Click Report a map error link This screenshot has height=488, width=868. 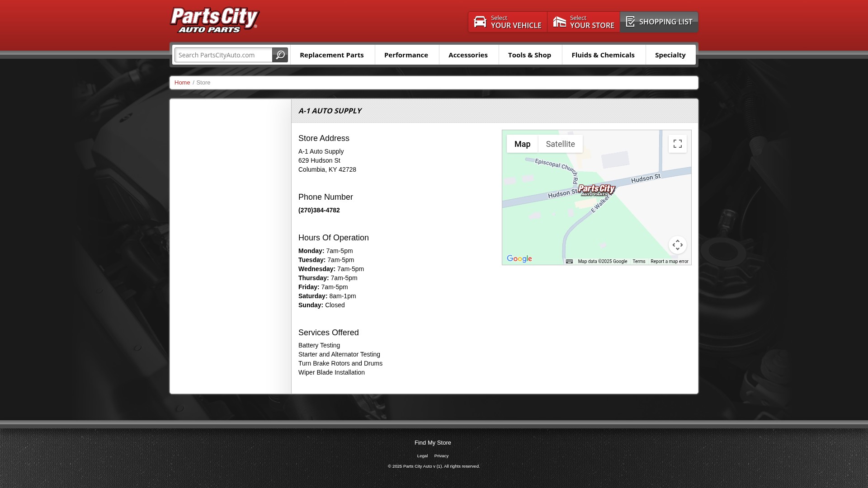670,262
